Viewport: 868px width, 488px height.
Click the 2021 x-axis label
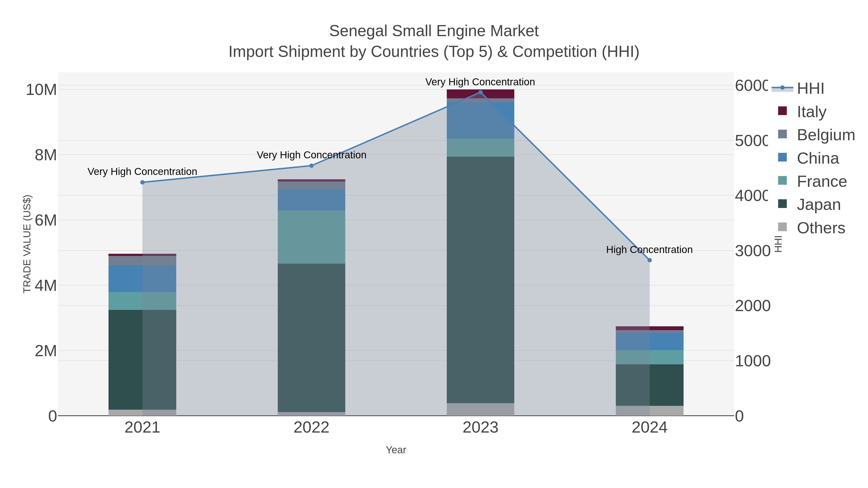coord(142,427)
